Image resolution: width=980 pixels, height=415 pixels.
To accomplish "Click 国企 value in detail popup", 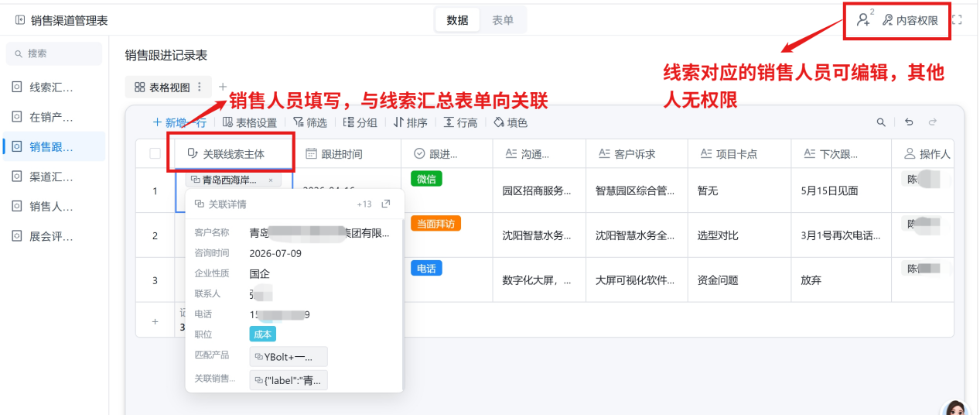I will [x=260, y=273].
